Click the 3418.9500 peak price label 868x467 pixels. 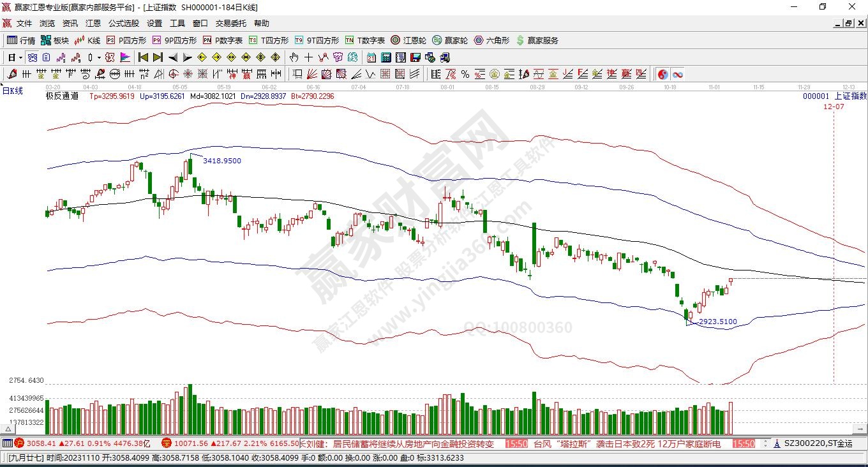[222, 161]
